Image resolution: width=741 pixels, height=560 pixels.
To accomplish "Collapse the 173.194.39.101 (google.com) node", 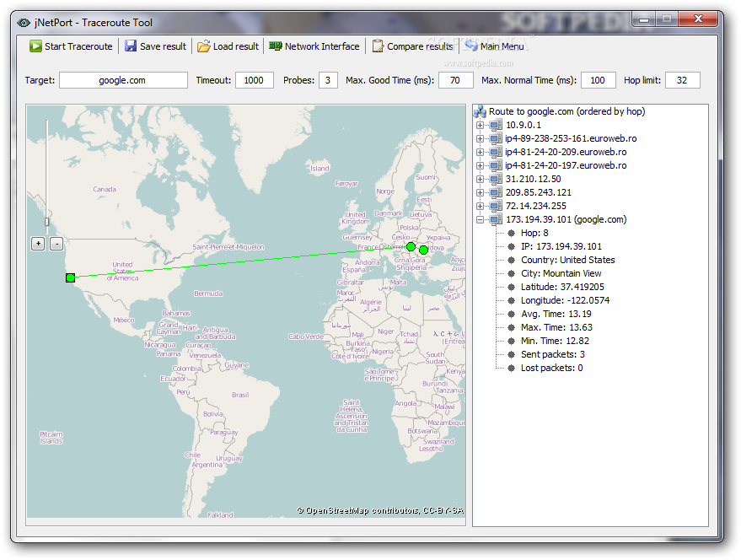I will [x=481, y=219].
